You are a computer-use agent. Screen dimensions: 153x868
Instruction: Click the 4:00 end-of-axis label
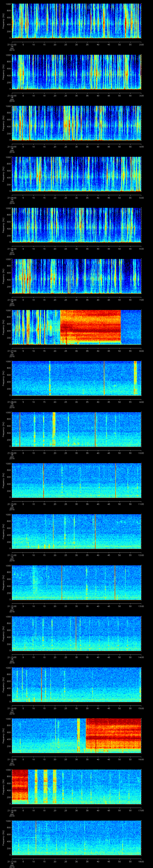(x=141, y=147)
